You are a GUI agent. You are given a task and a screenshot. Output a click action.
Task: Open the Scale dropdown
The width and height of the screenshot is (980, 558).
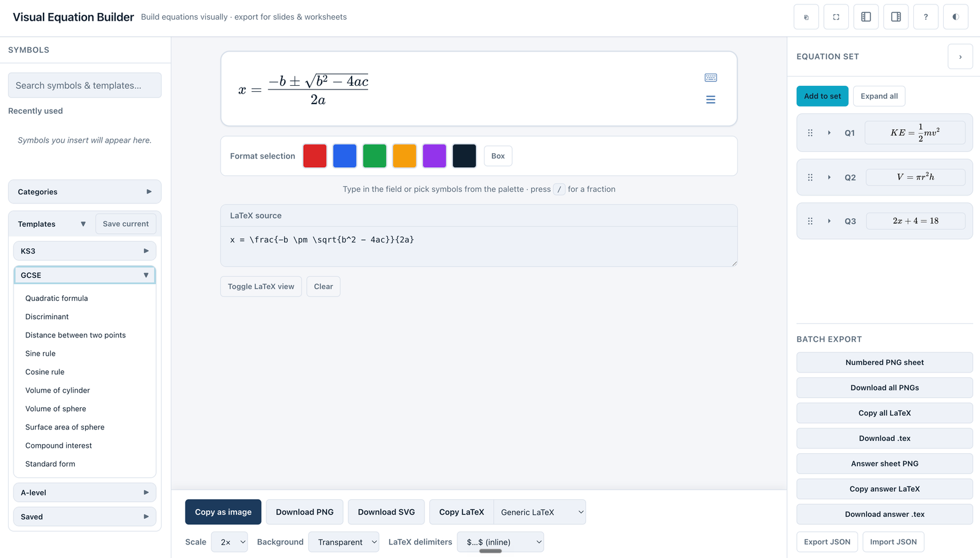point(230,542)
